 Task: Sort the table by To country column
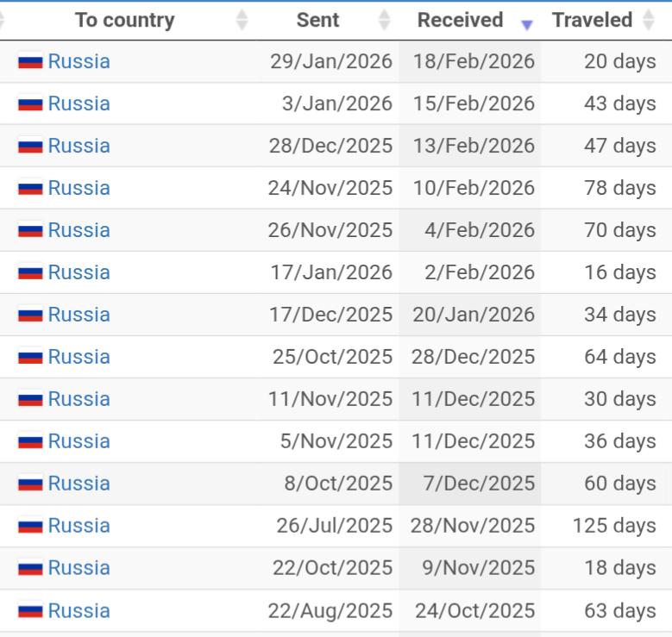pyautogui.click(x=124, y=20)
